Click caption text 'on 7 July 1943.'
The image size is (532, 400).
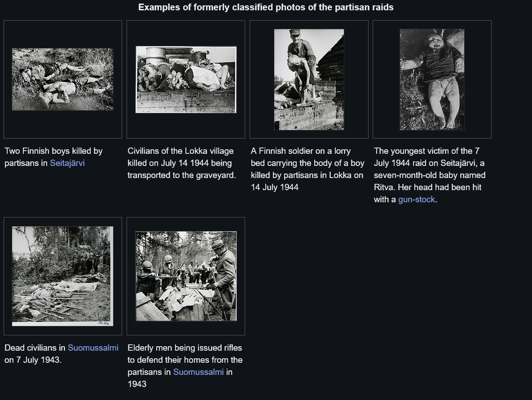33,360
